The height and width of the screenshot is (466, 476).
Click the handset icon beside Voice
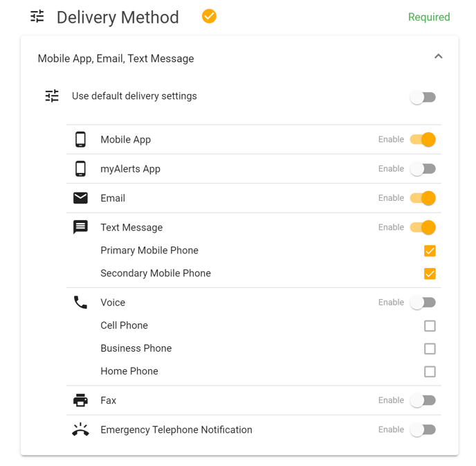click(x=80, y=303)
